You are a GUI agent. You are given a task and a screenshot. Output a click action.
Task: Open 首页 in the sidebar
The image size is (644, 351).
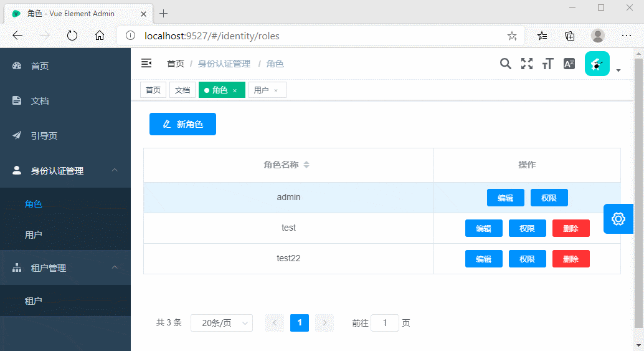tap(65, 65)
